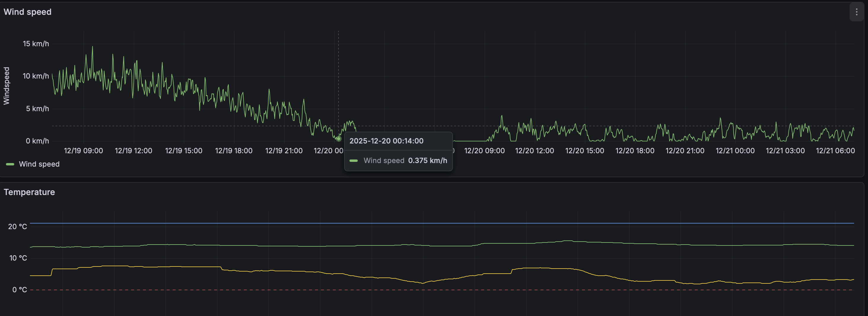Click the 10 °C temperature axis label

click(x=18, y=258)
